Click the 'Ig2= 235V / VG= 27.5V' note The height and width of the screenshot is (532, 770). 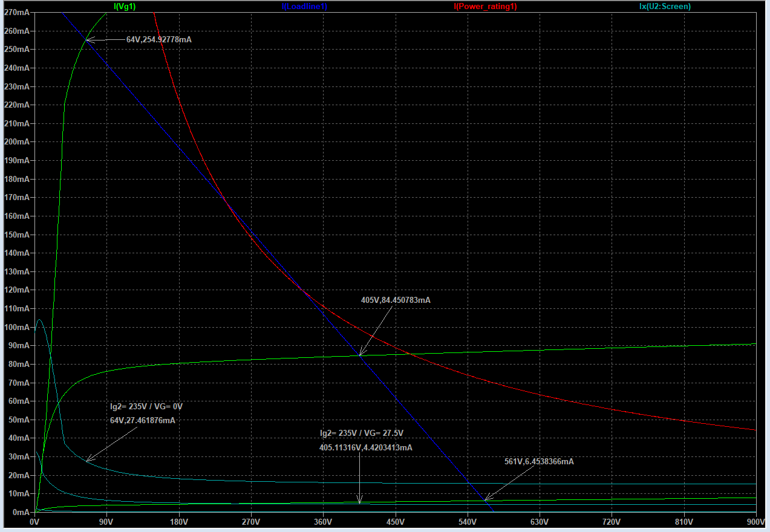click(361, 433)
